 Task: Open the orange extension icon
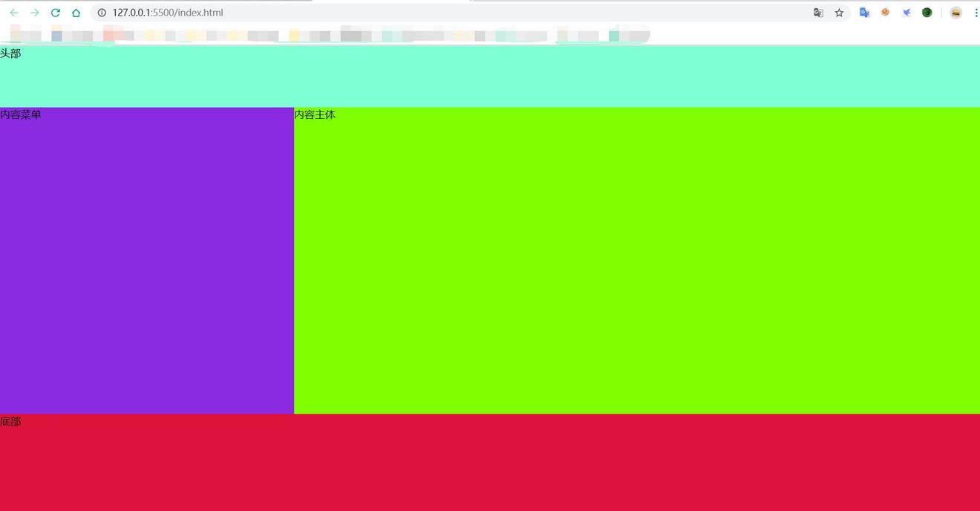tap(885, 13)
